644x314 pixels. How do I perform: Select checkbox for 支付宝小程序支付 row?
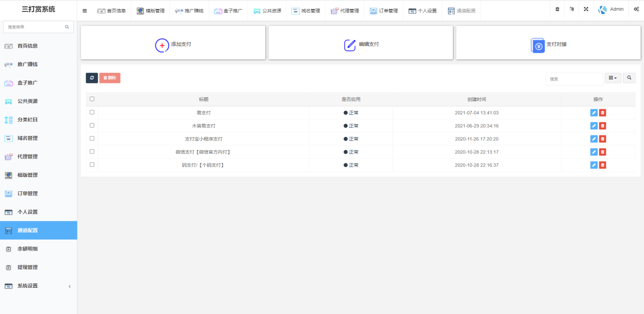[92, 138]
